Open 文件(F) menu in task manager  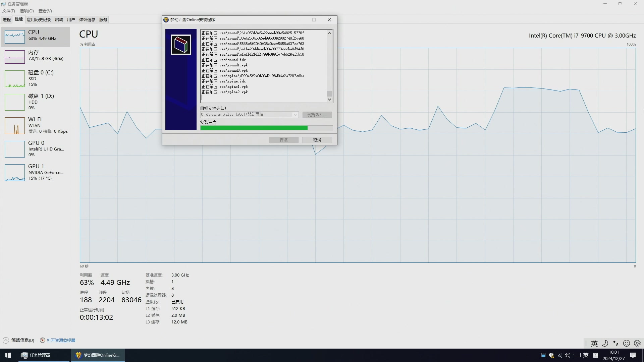click(9, 11)
